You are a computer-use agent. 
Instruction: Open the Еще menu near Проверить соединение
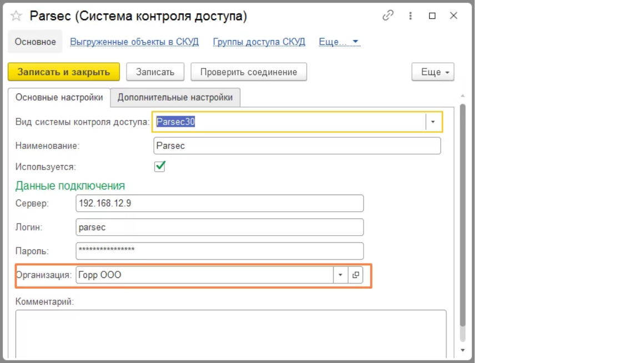pos(432,72)
